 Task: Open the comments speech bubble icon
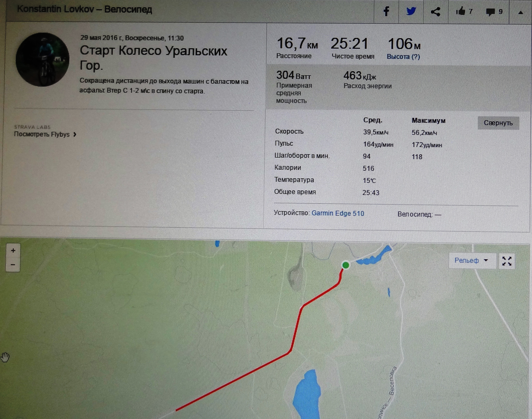coord(490,12)
